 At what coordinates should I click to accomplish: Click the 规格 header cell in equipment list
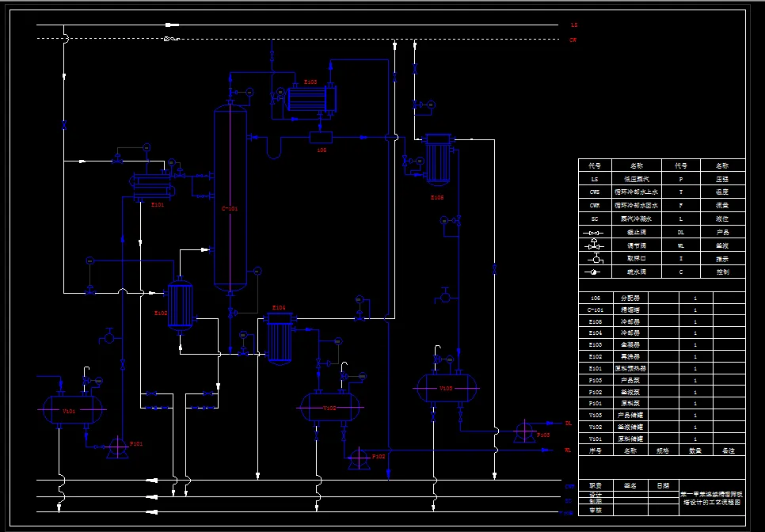pos(663,450)
